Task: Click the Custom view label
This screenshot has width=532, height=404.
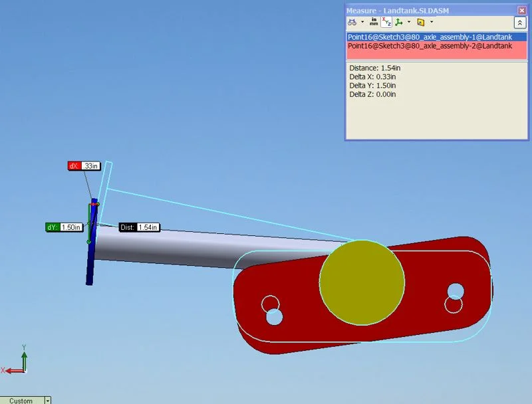Action: (21, 400)
